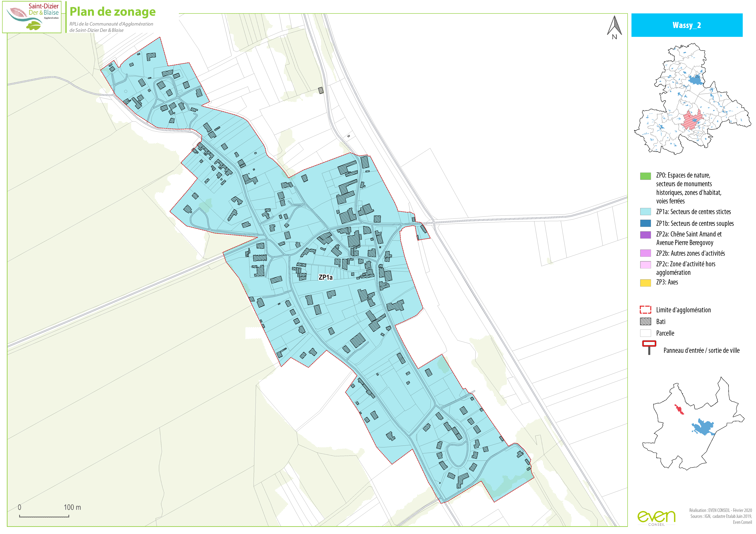756x534 pixels.
Task: Click the Plan de zonage heading
Action: (x=113, y=12)
